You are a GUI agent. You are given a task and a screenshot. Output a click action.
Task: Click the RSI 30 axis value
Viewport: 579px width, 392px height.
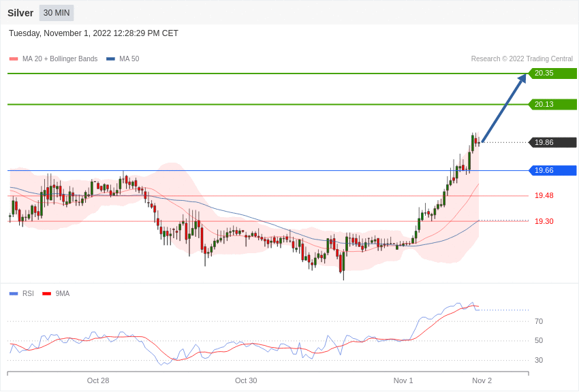[x=539, y=360]
